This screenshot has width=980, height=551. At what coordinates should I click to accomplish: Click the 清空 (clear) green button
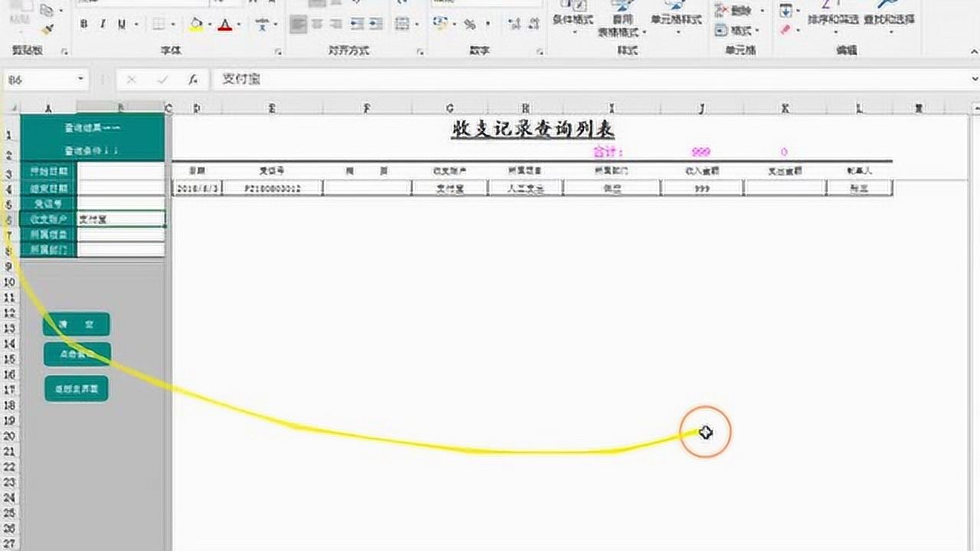click(77, 324)
